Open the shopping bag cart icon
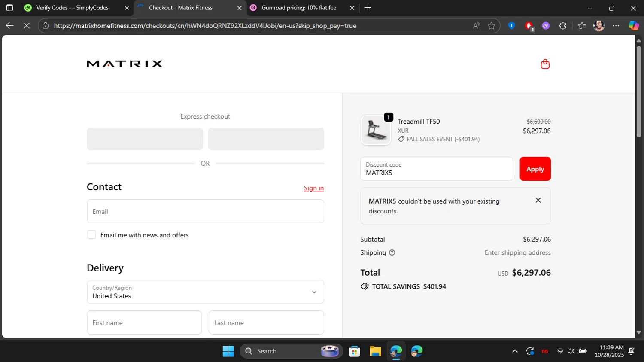This screenshot has width=644, height=362. tap(545, 64)
